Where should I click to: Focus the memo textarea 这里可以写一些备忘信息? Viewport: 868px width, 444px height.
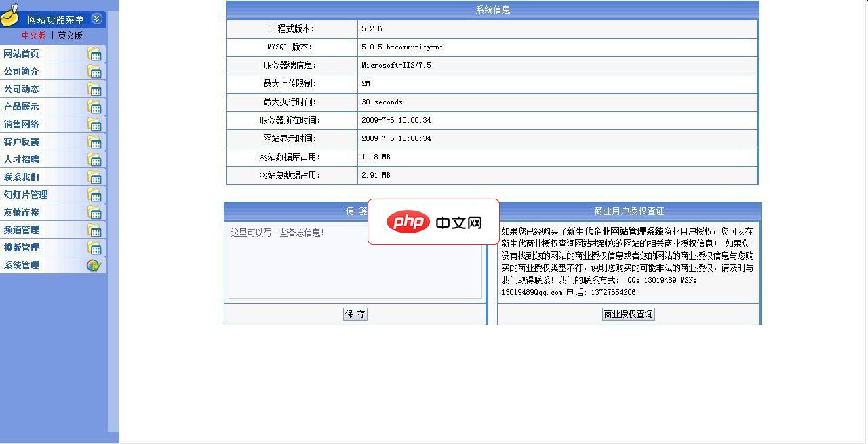point(355,262)
